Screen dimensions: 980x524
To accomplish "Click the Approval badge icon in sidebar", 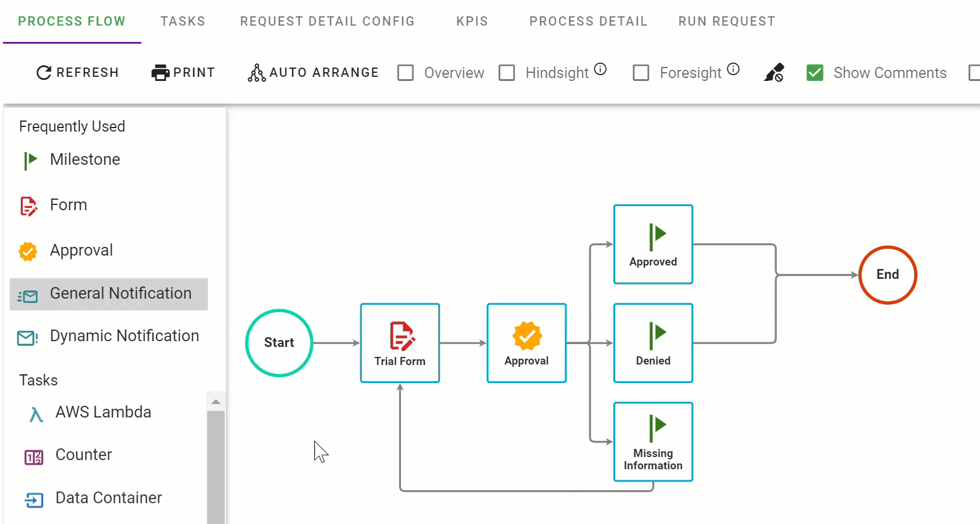I will (27, 251).
